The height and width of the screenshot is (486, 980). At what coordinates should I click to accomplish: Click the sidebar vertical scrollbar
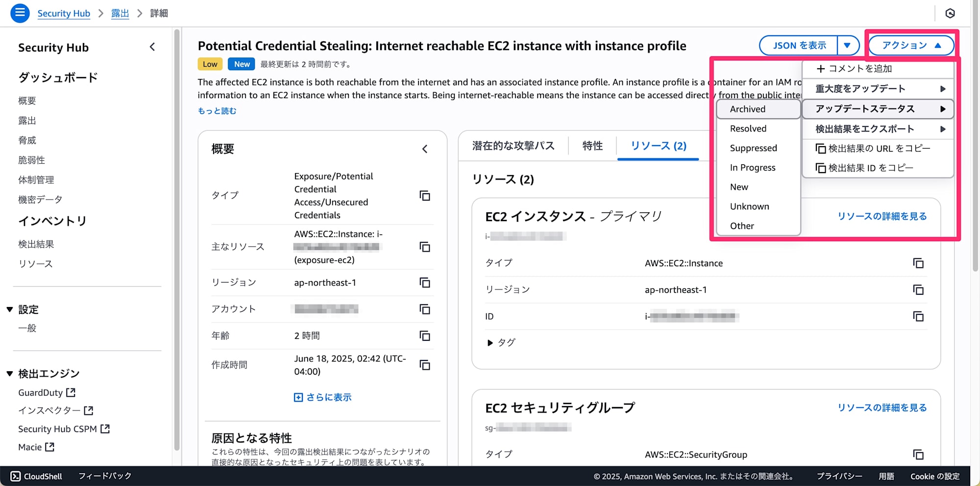coord(177,239)
